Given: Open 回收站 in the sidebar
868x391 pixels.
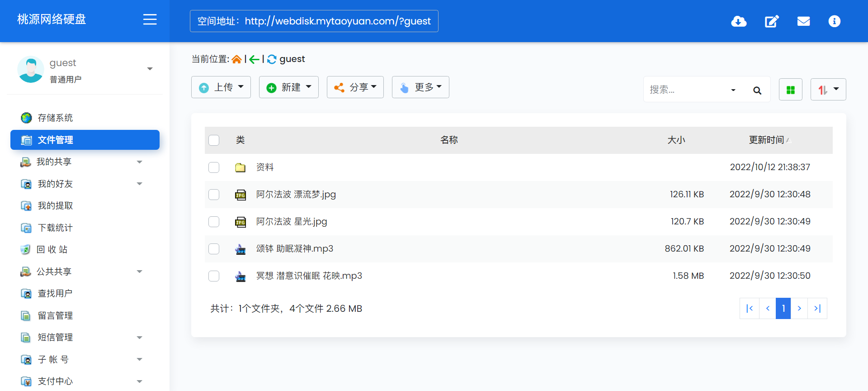Looking at the screenshot, I should point(52,249).
